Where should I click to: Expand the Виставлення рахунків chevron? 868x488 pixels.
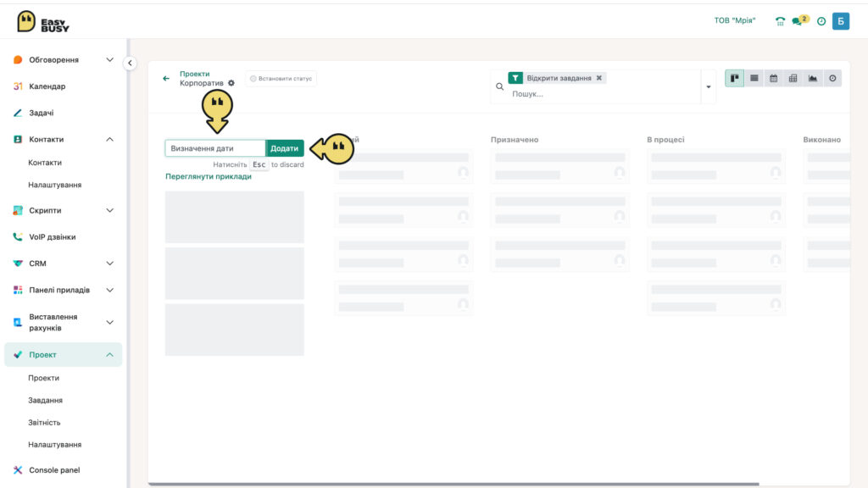point(109,322)
